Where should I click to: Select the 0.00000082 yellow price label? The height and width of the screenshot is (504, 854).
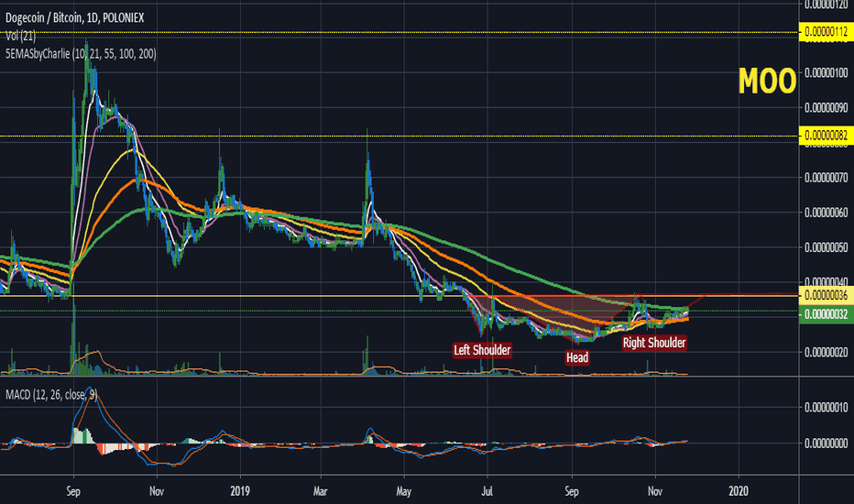[x=827, y=136]
